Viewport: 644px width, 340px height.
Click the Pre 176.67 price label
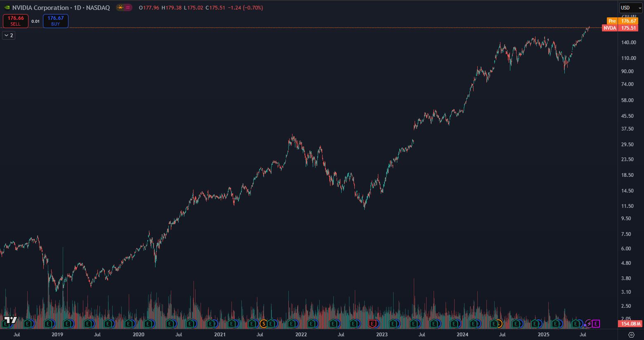[x=623, y=21]
